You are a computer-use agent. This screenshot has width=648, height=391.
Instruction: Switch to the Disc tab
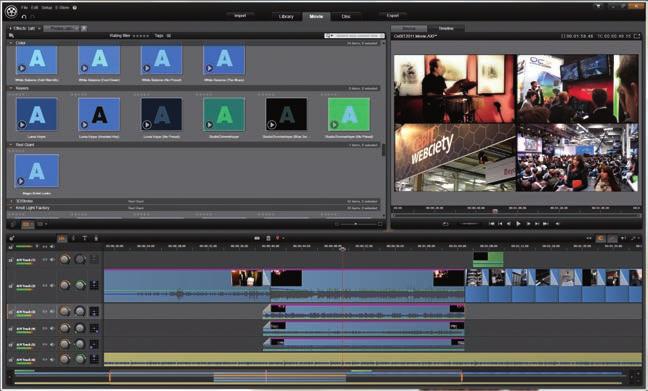click(346, 17)
